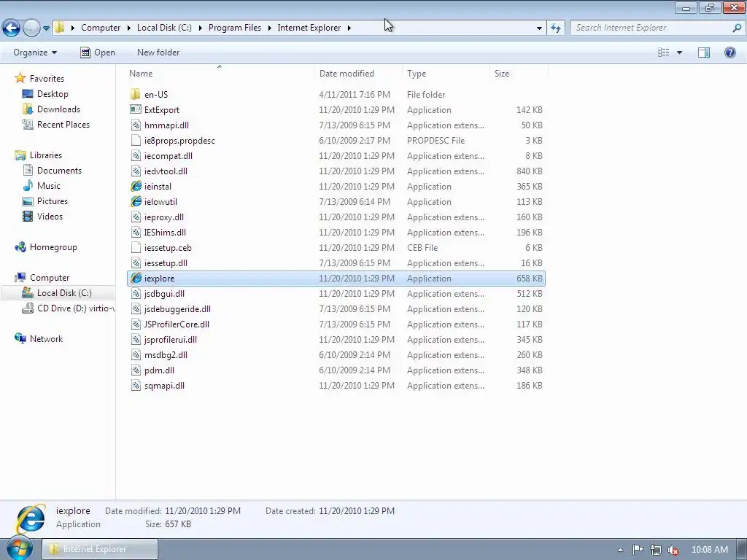Viewport: 747px width, 560px height.
Task: Click Internet Explorer taskbar button
Action: [x=101, y=549]
